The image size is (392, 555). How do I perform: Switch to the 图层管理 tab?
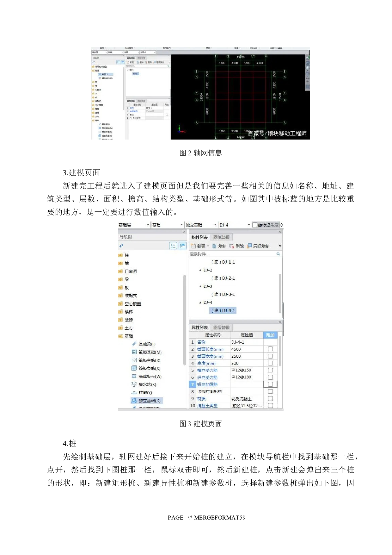click(x=221, y=327)
